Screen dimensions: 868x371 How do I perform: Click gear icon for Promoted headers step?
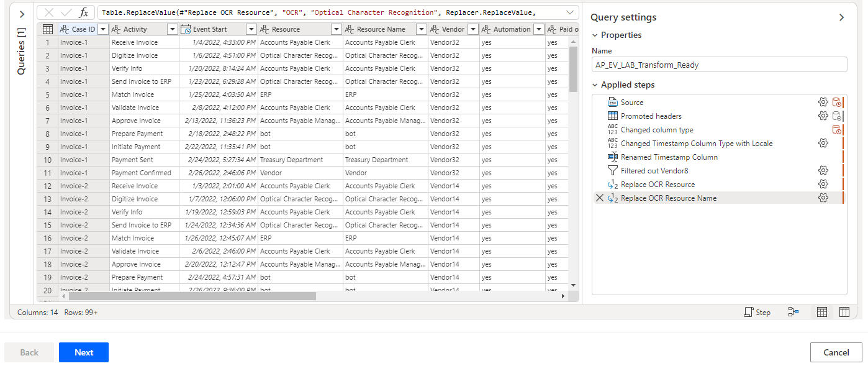[x=823, y=116]
